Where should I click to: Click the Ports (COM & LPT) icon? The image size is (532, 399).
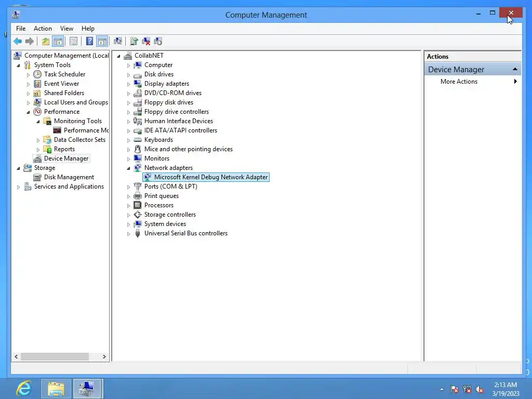click(x=137, y=187)
